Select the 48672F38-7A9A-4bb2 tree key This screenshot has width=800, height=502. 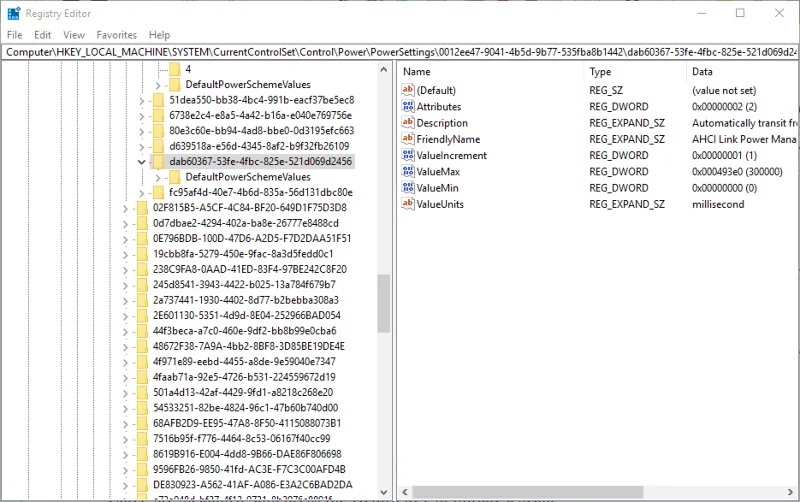tap(249, 346)
